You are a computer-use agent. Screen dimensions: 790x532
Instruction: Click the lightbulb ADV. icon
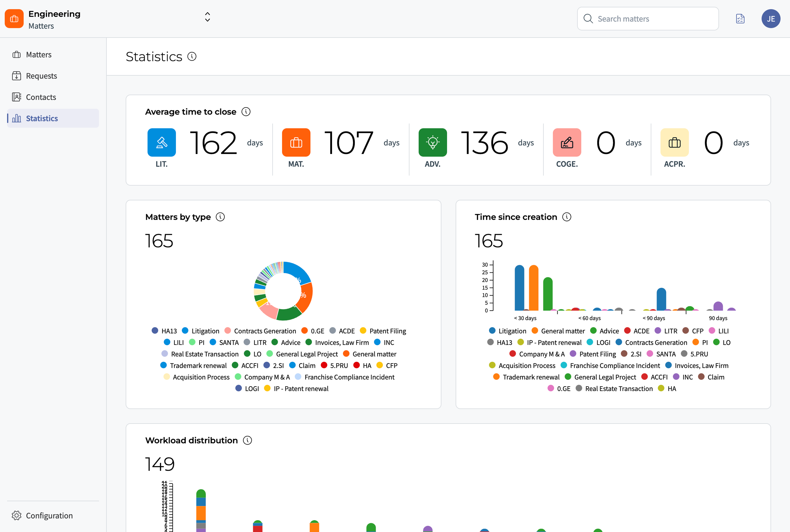[432, 142]
